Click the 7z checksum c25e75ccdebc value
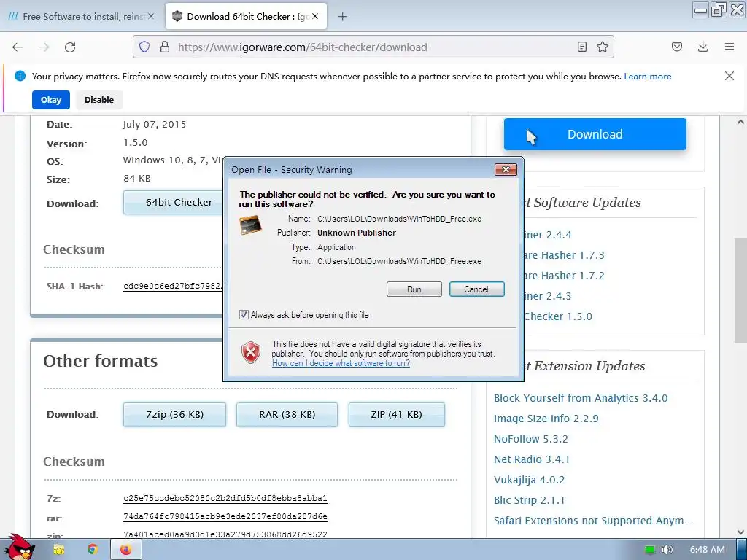 click(225, 499)
